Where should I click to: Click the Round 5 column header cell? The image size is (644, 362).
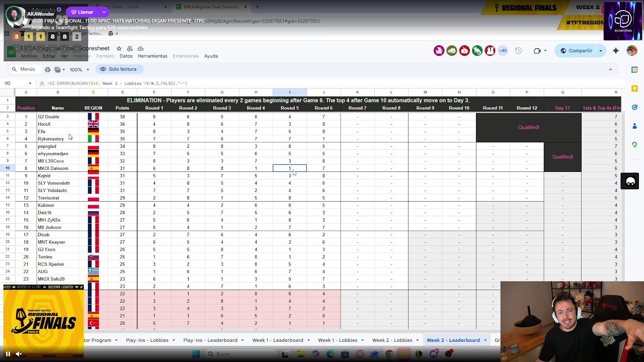click(x=290, y=108)
